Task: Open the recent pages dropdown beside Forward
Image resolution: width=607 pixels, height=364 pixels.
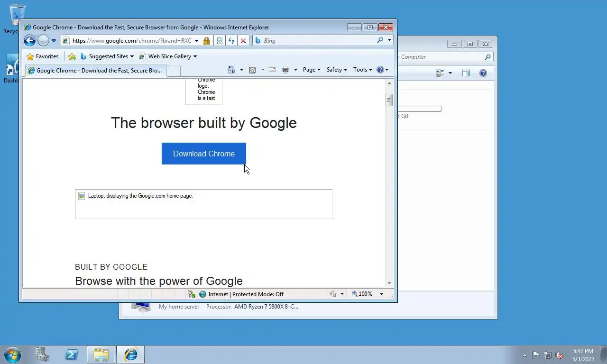Action: point(54,41)
